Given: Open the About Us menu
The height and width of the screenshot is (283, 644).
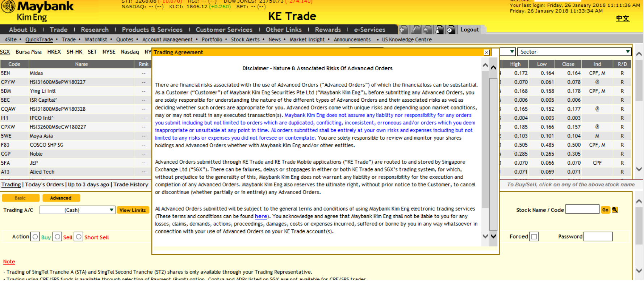Looking at the screenshot, I should 22,30.
